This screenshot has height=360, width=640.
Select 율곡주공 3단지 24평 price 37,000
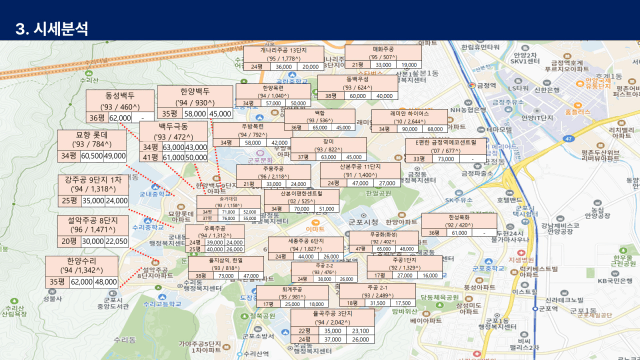[x=332, y=340]
